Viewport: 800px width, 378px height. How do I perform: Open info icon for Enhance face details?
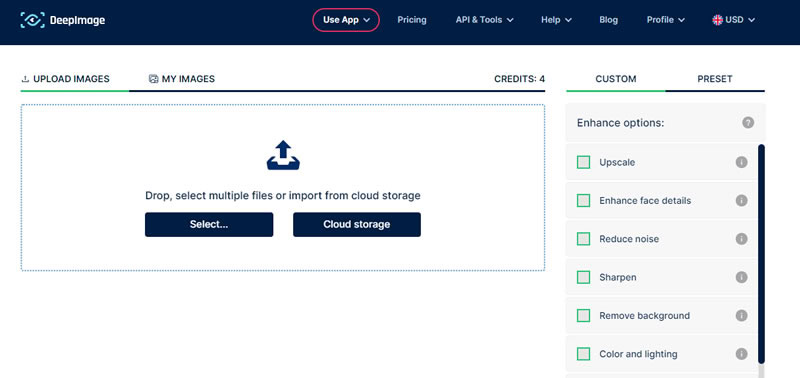click(741, 200)
